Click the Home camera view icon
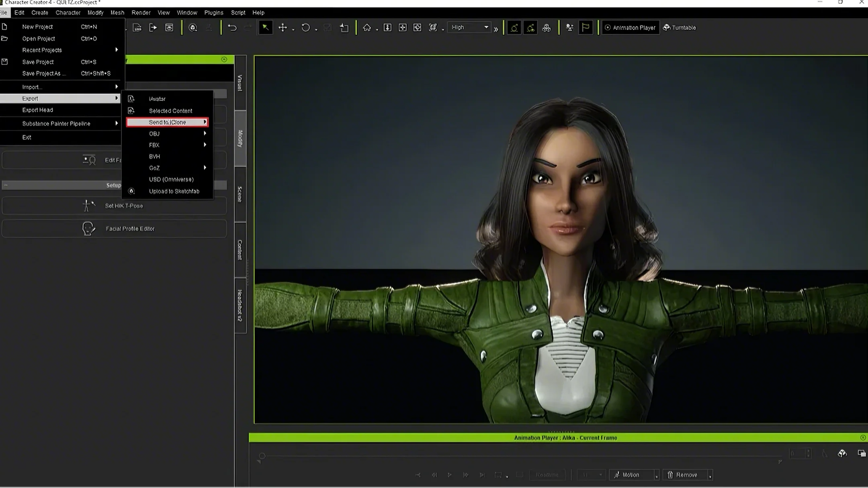The image size is (868, 488). tap(367, 28)
